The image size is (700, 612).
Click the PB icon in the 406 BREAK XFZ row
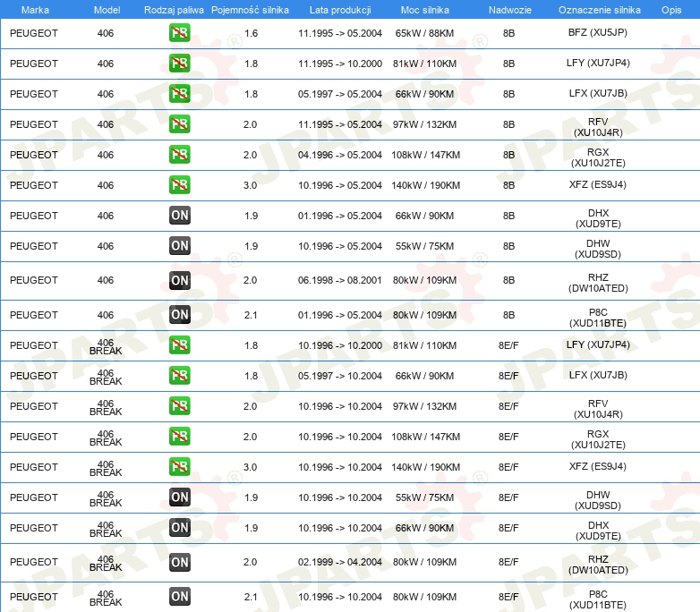[x=179, y=466]
